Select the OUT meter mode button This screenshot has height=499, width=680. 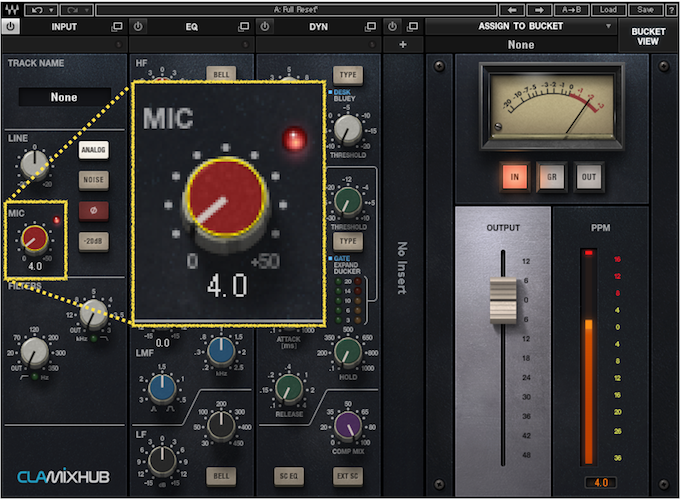point(588,177)
